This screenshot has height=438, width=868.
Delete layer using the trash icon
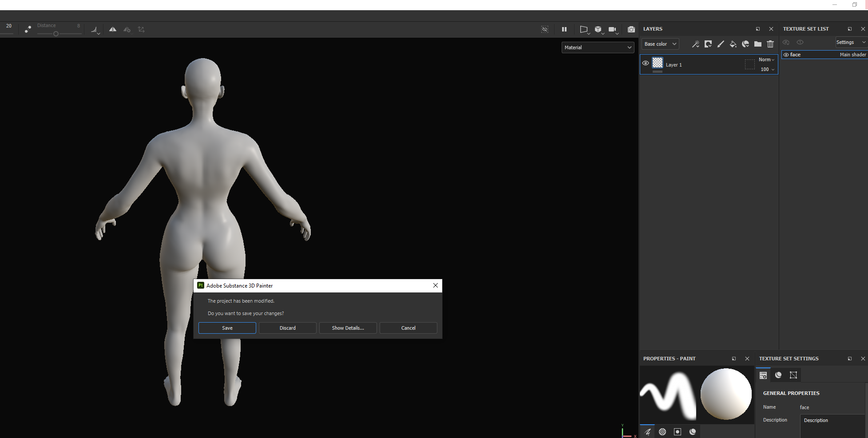[770, 44]
